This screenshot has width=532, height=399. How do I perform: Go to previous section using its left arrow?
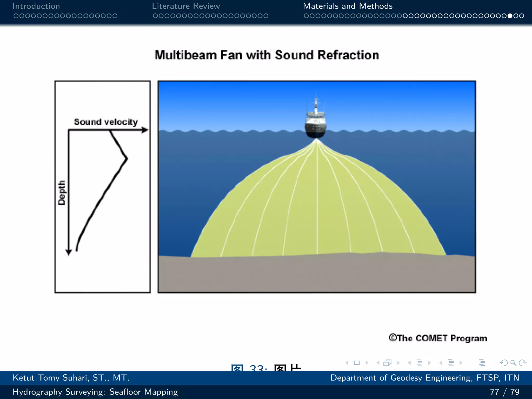tap(441, 363)
